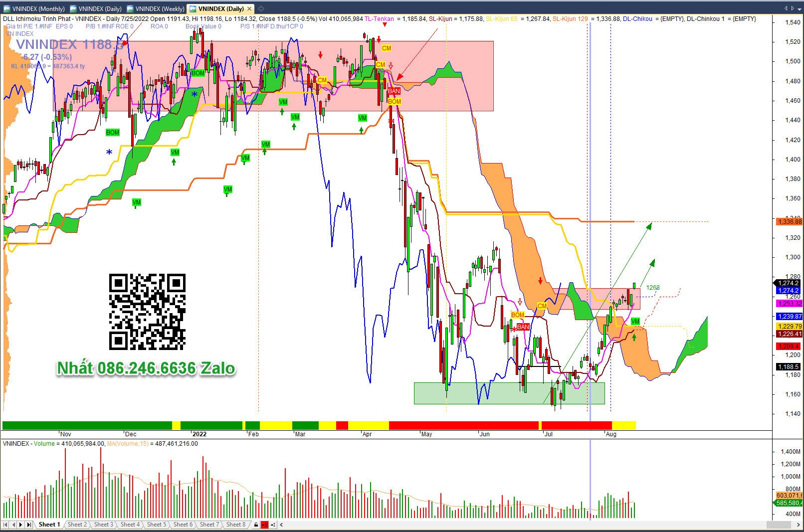This screenshot has height=532, width=804.
Task: Toggle the red symbol link S icon
Action: 264,525
